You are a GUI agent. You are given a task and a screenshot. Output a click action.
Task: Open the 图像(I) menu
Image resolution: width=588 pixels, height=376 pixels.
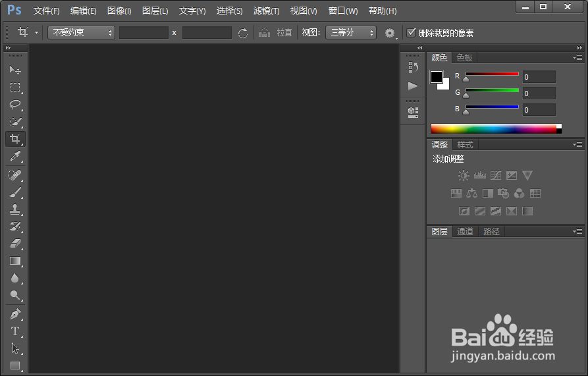click(x=119, y=11)
